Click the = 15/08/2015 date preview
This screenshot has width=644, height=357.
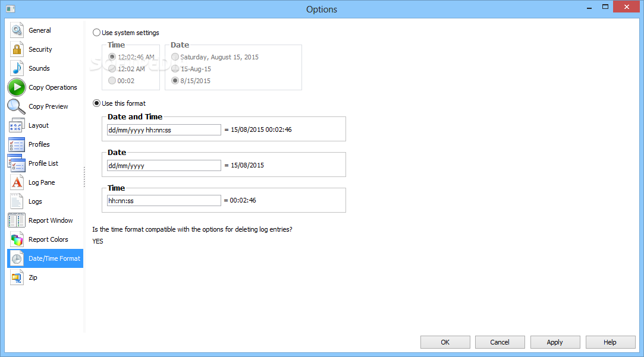(244, 165)
